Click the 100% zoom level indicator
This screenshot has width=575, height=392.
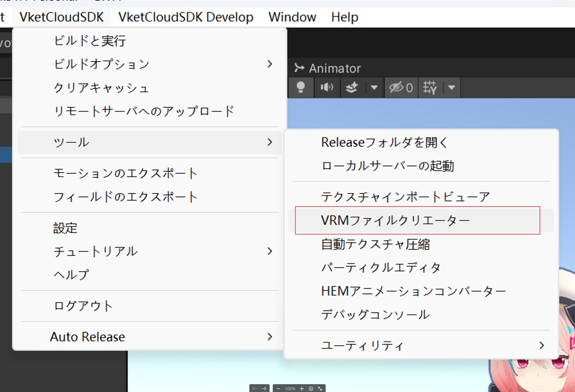click(290, 389)
